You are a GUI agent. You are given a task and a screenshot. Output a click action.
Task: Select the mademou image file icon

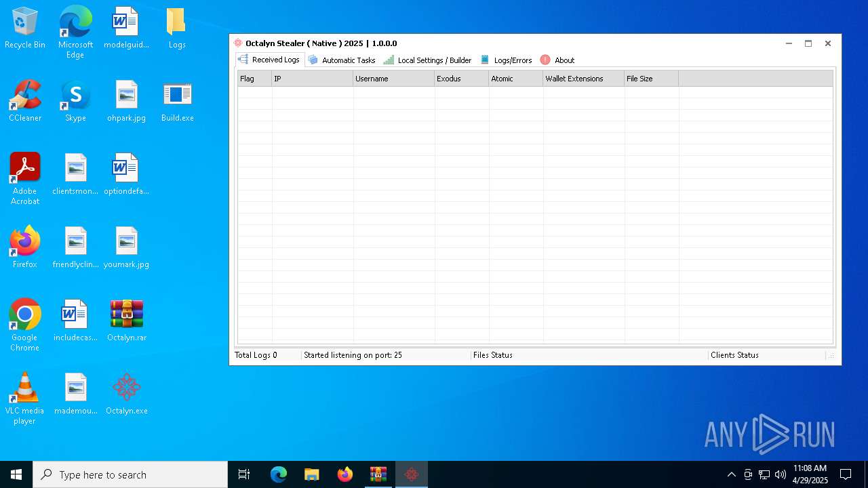pos(75,394)
